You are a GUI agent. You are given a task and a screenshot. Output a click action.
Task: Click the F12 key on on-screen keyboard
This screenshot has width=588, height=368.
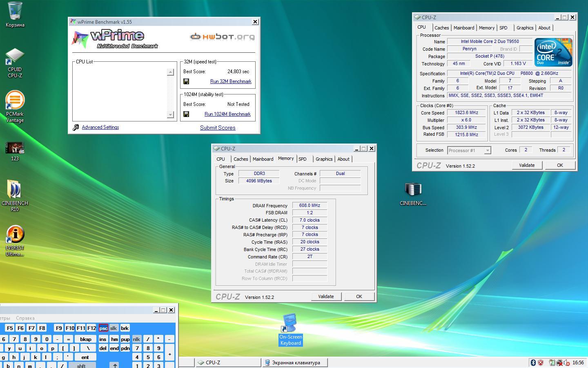point(91,328)
